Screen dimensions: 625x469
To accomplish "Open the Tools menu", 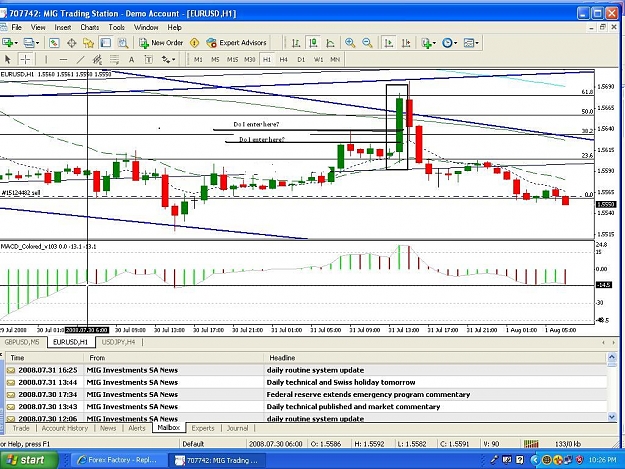I will point(117,27).
